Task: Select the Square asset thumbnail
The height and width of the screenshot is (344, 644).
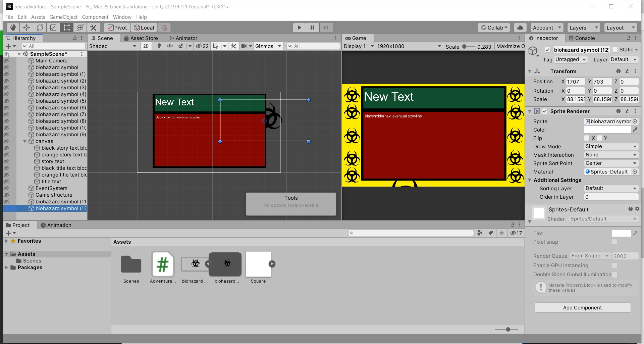Action: 258,264
